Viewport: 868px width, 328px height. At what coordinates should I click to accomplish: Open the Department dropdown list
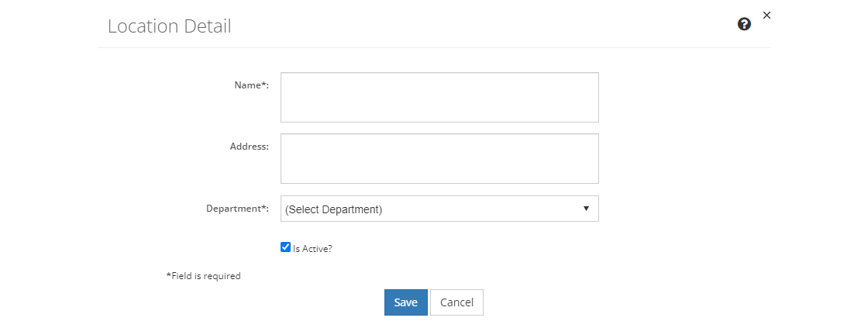(x=439, y=209)
